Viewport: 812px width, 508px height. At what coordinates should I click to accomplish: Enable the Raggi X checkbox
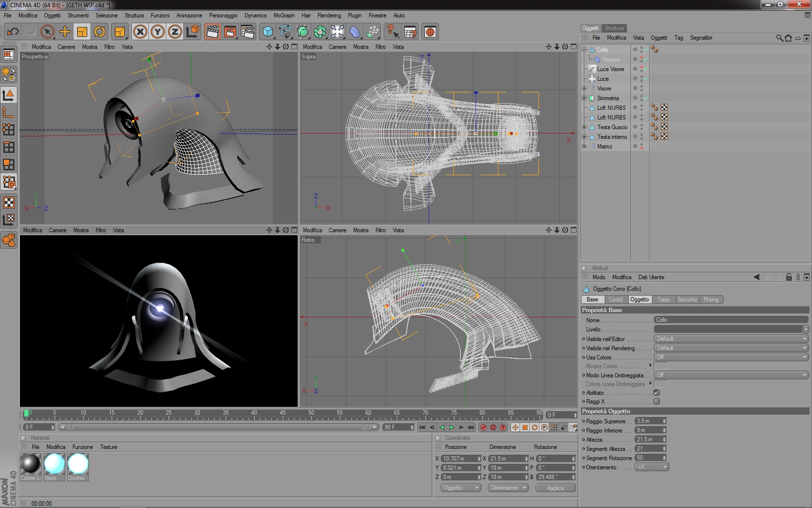[656, 401]
